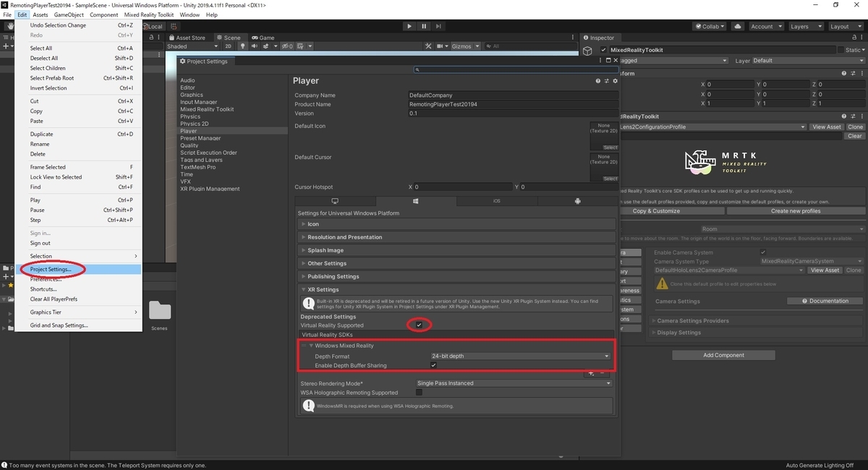Click the GameObject cube icon in Inspector
Screen dimensions: 868x470
(x=588, y=51)
